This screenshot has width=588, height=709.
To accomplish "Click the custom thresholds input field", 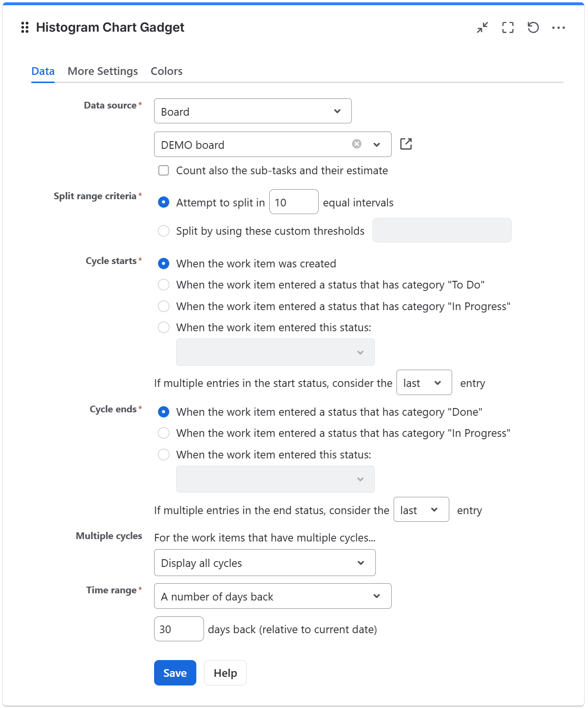I will point(442,230).
